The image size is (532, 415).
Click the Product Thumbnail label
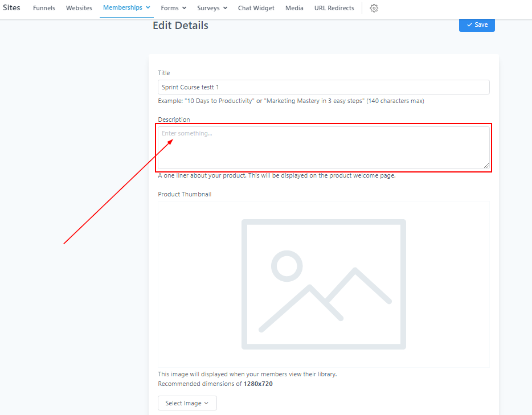[x=185, y=194]
